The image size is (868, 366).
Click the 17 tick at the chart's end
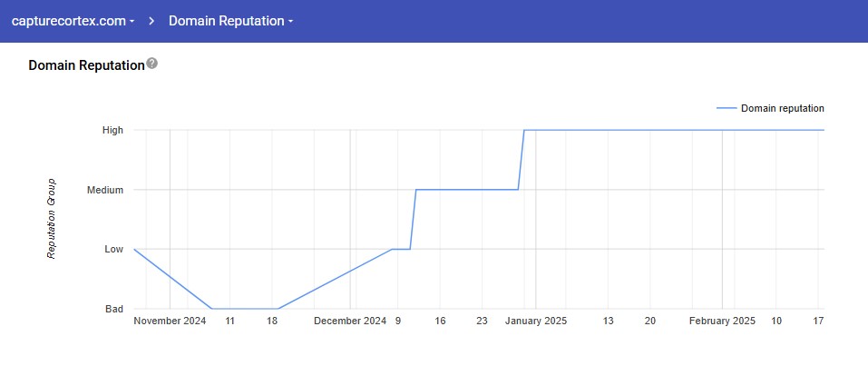coord(817,321)
